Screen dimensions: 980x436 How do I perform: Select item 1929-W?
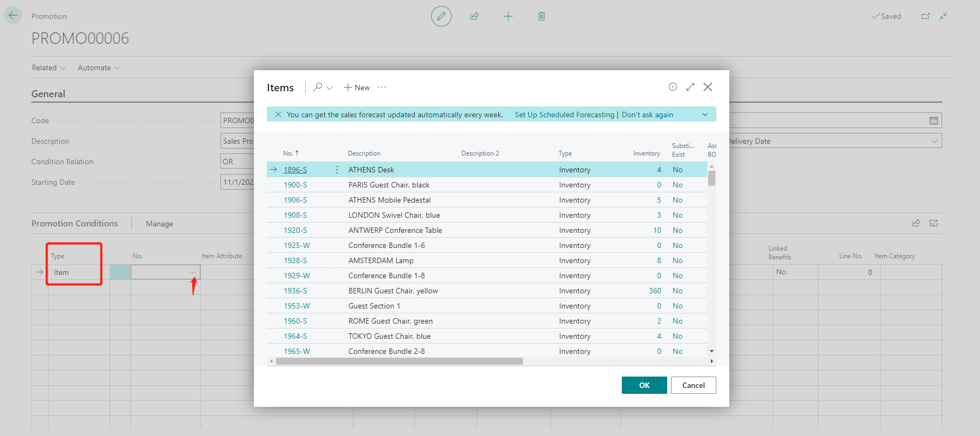(x=297, y=276)
